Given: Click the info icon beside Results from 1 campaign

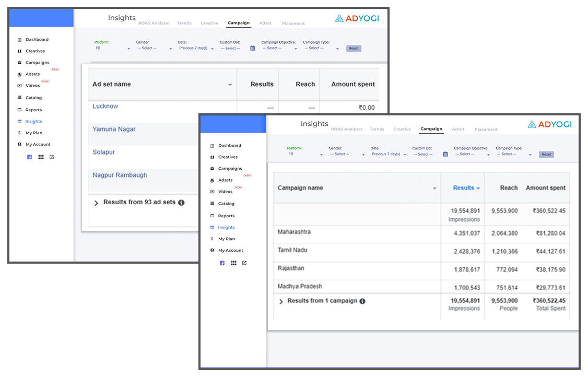Looking at the screenshot, I should pyautogui.click(x=362, y=301).
